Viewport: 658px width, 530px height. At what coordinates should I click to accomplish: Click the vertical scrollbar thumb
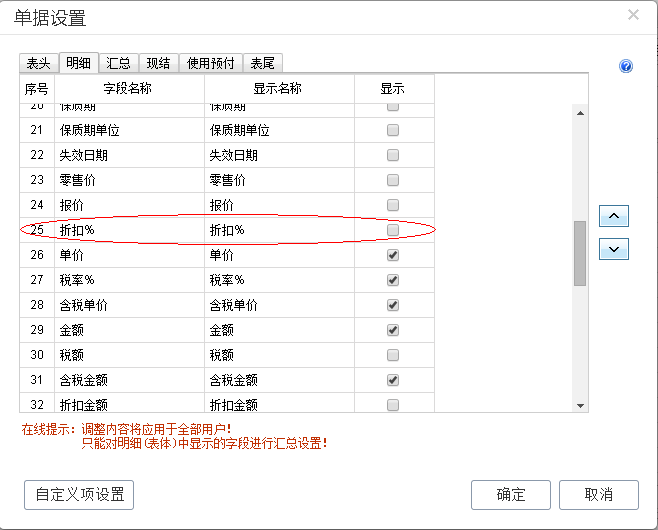(579, 253)
